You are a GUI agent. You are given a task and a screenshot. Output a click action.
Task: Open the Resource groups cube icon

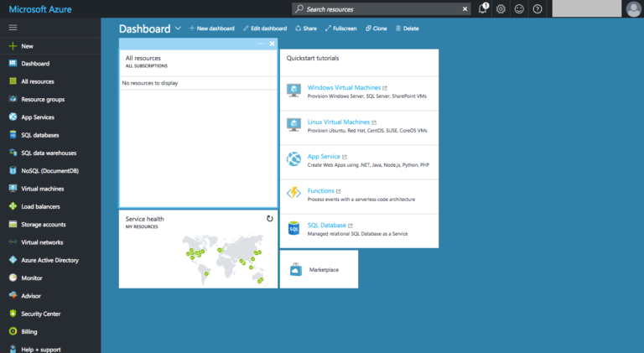click(13, 99)
